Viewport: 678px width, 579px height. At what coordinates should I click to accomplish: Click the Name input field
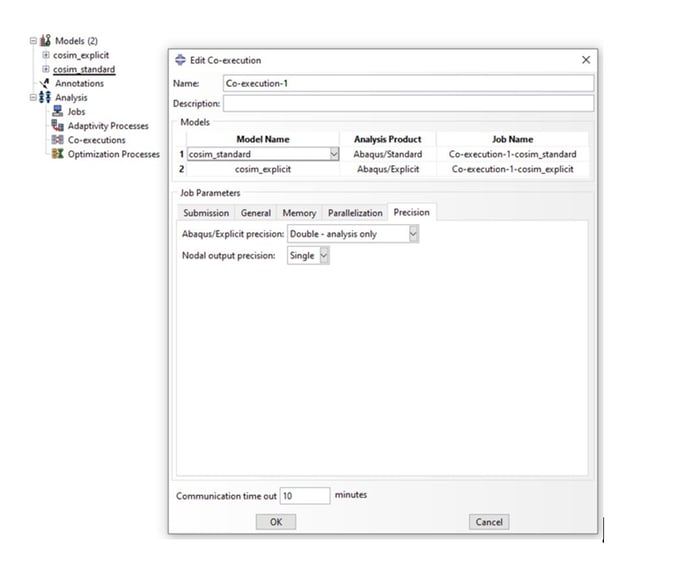[408, 83]
